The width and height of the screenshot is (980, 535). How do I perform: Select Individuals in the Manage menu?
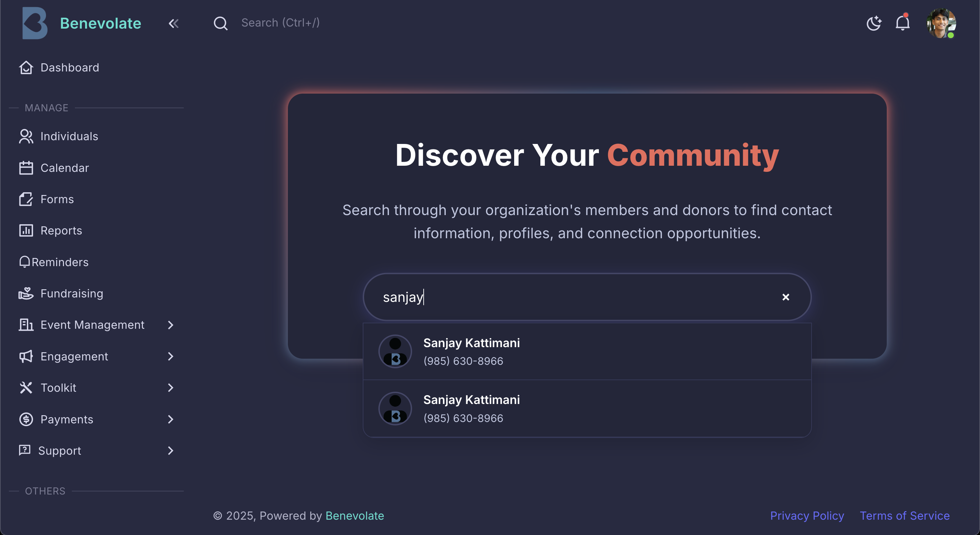tap(69, 136)
